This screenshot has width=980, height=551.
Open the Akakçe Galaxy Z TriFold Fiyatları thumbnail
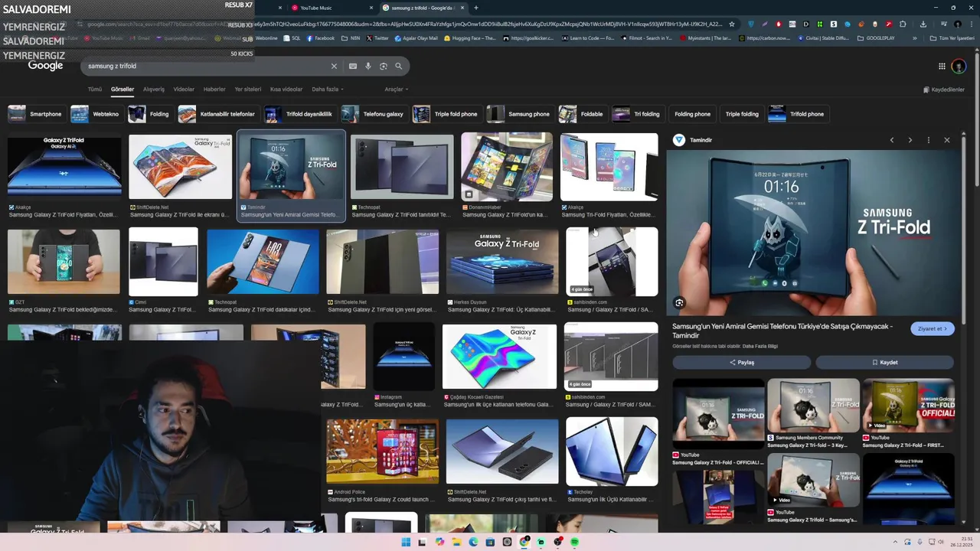(x=64, y=168)
